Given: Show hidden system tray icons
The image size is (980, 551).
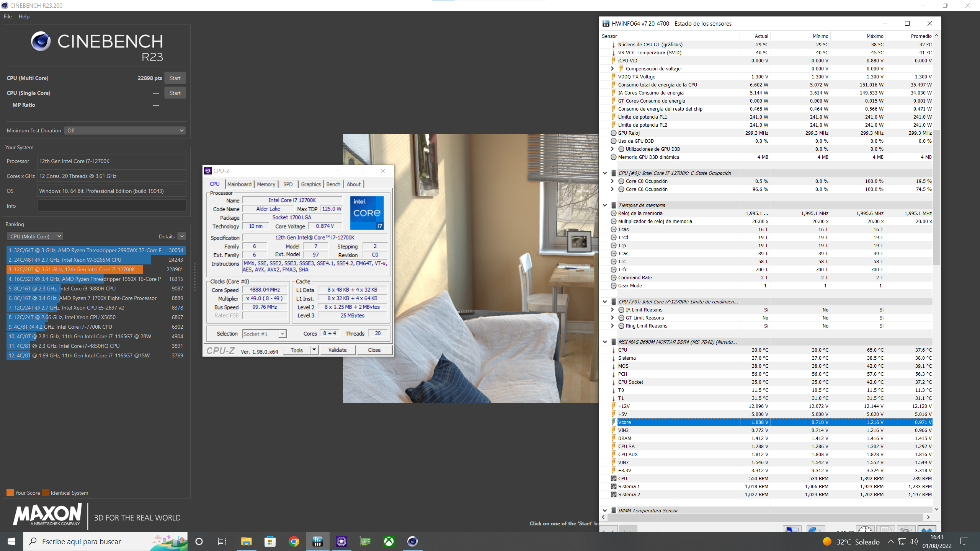Looking at the screenshot, I should (x=890, y=541).
